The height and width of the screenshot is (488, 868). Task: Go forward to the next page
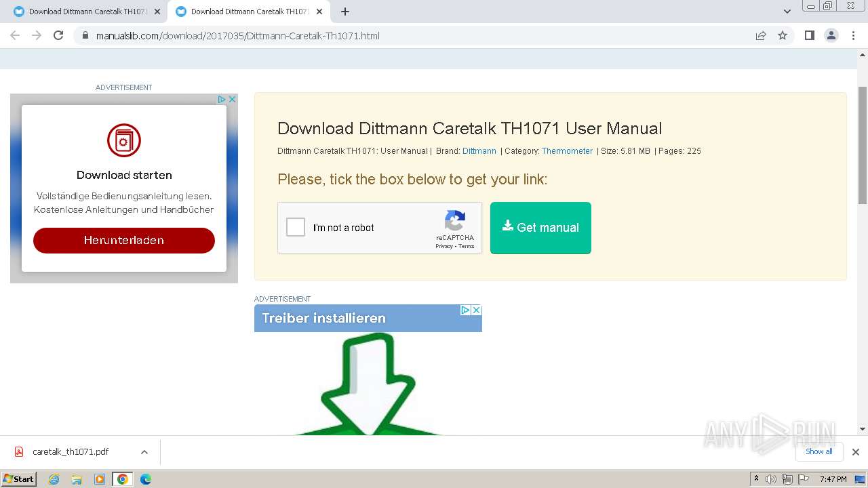click(37, 35)
